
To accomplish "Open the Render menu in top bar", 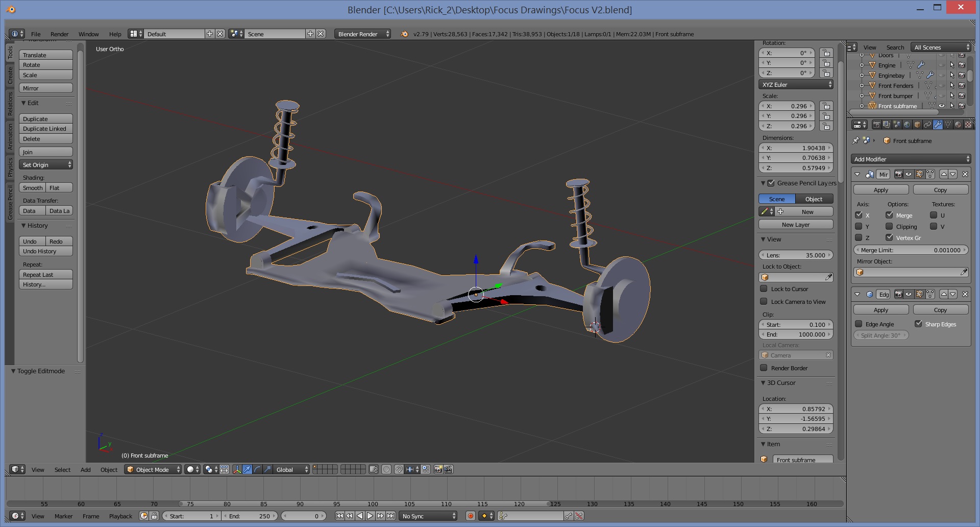I will pyautogui.click(x=59, y=34).
